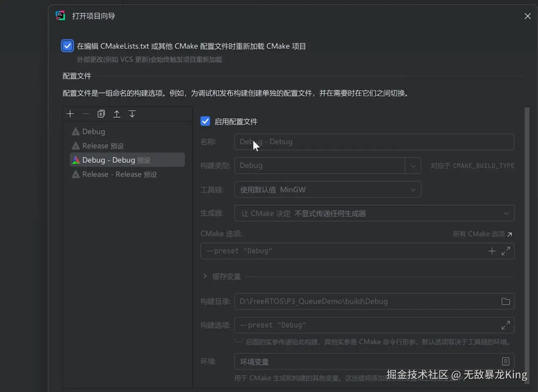This screenshot has width=538, height=392.
Task: Expand the CMake options field
Action: pyautogui.click(x=506, y=251)
